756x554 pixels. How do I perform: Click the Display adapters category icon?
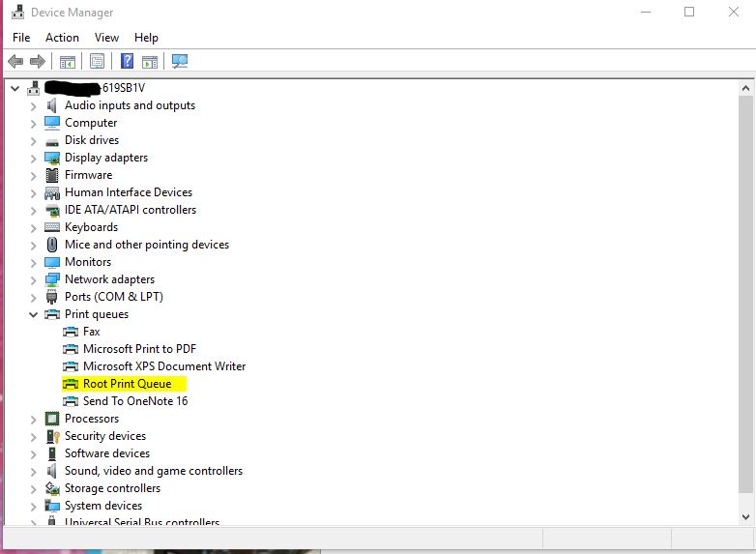(52, 158)
